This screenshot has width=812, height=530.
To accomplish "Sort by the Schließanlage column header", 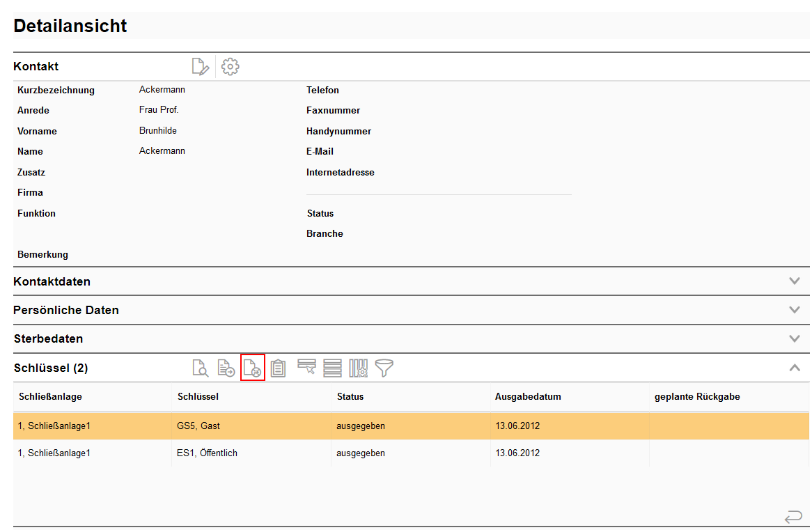I will pyautogui.click(x=50, y=397).
